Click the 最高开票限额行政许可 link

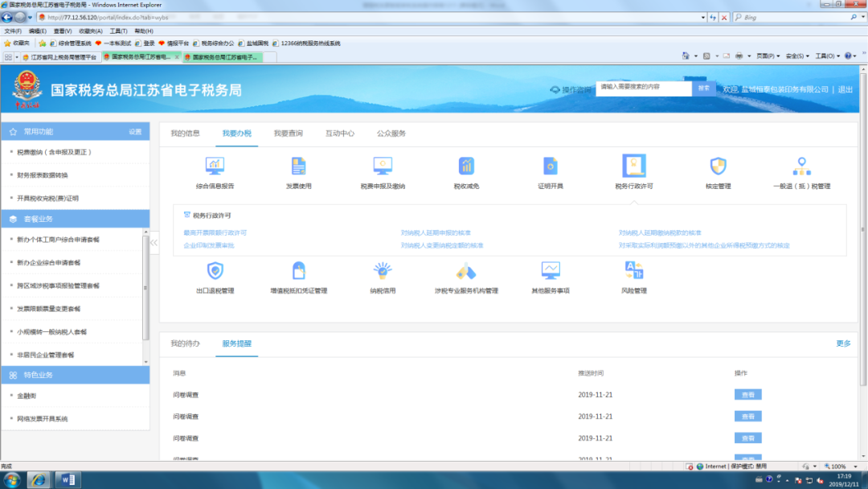[215, 232]
